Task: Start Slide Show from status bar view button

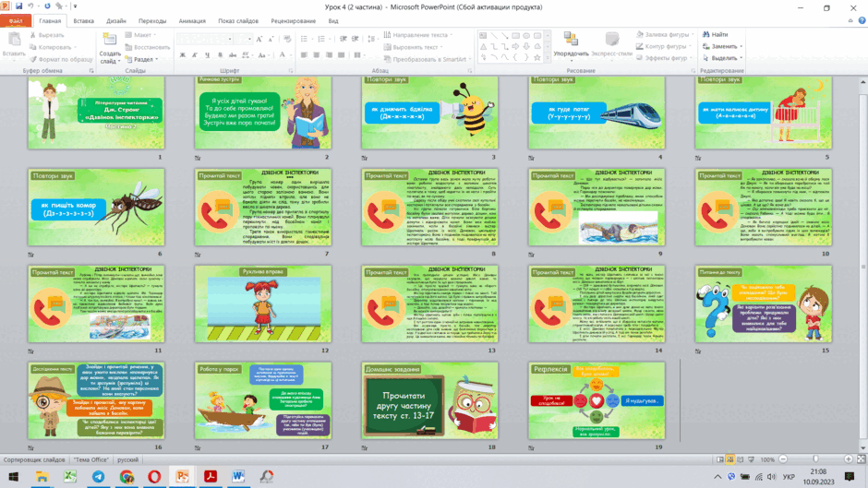Action: (752, 459)
